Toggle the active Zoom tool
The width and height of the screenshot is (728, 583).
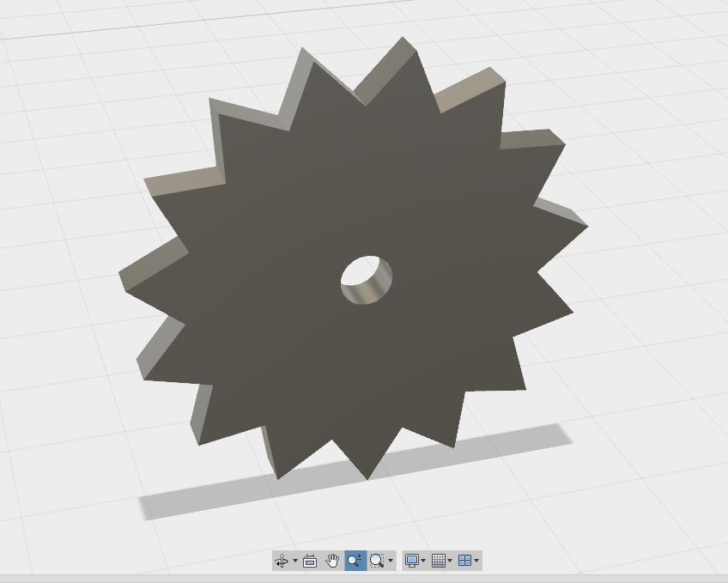point(355,561)
